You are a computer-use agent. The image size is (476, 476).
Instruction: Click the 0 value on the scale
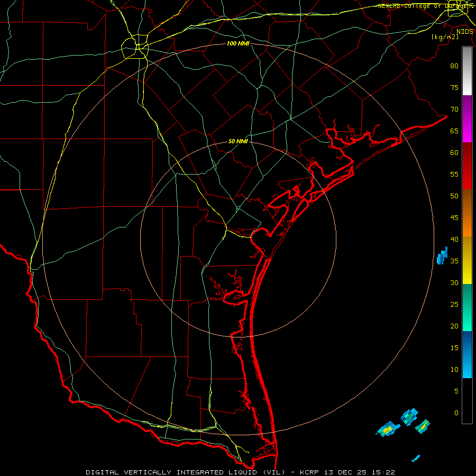point(456,413)
